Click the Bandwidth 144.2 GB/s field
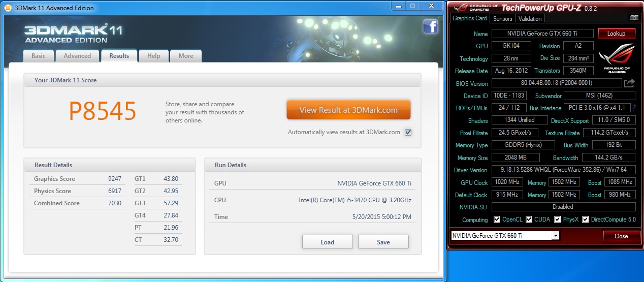Viewport: 644px width, 282px height. tap(608, 158)
